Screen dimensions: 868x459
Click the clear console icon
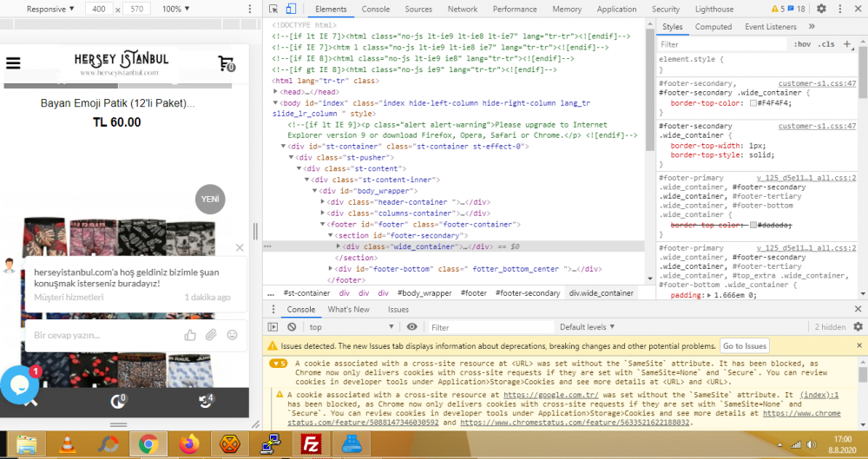(292, 327)
